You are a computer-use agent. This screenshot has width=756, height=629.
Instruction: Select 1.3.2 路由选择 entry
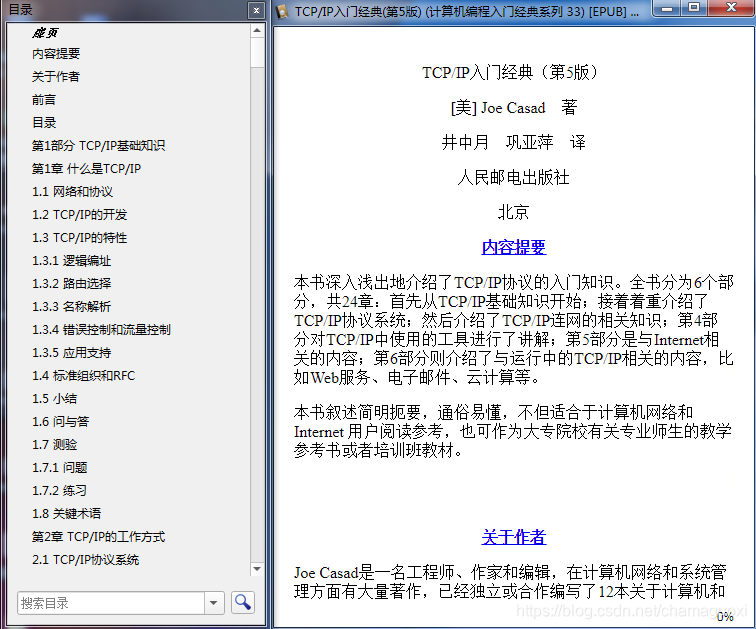pos(71,283)
